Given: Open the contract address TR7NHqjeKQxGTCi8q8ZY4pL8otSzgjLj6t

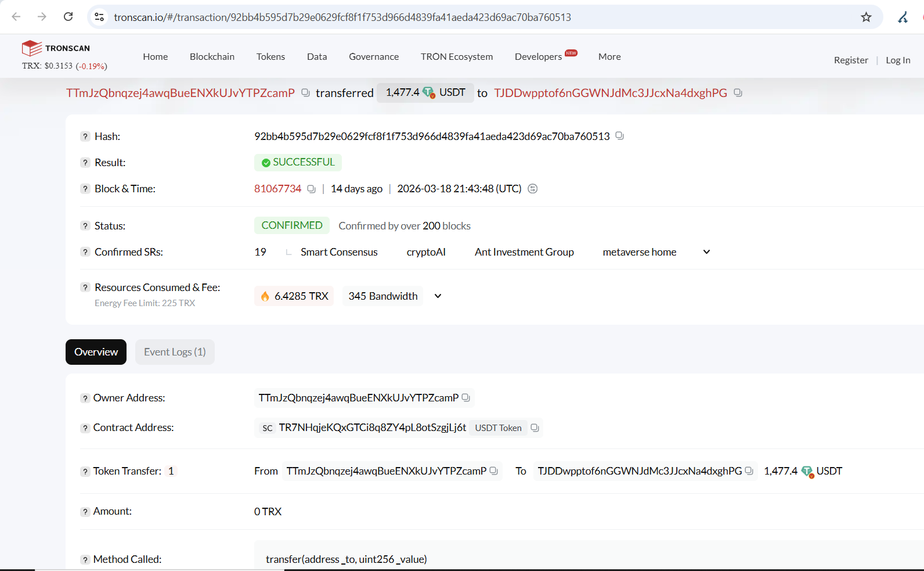Looking at the screenshot, I should click(x=372, y=428).
